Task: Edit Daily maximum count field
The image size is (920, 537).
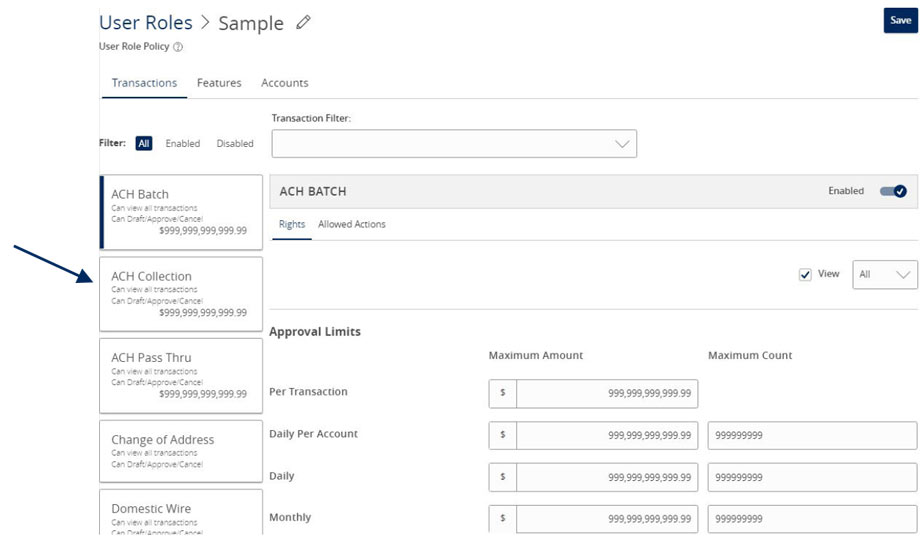Action: (812, 477)
